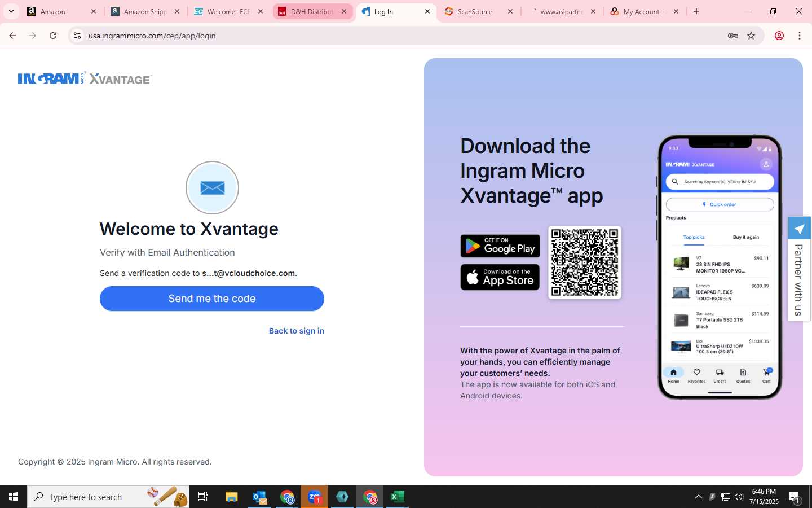The height and width of the screenshot is (508, 812).
Task: Click the Xvantage app QR code image
Action: [585, 262]
